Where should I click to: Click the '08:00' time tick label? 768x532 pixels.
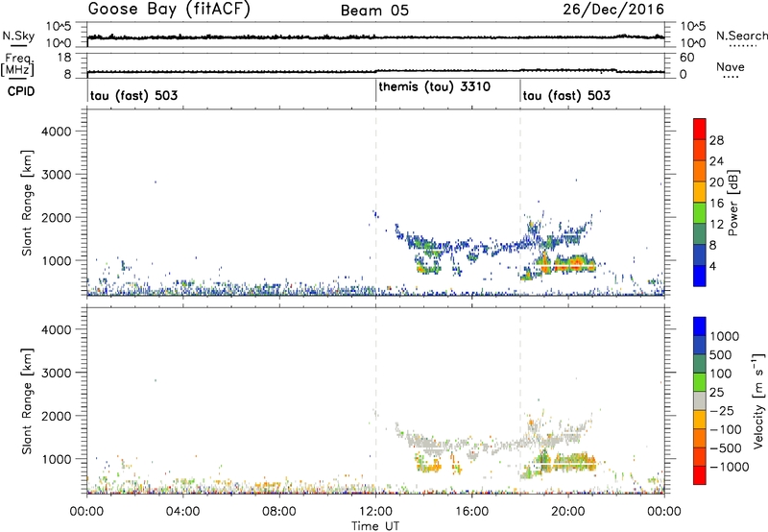[279, 512]
